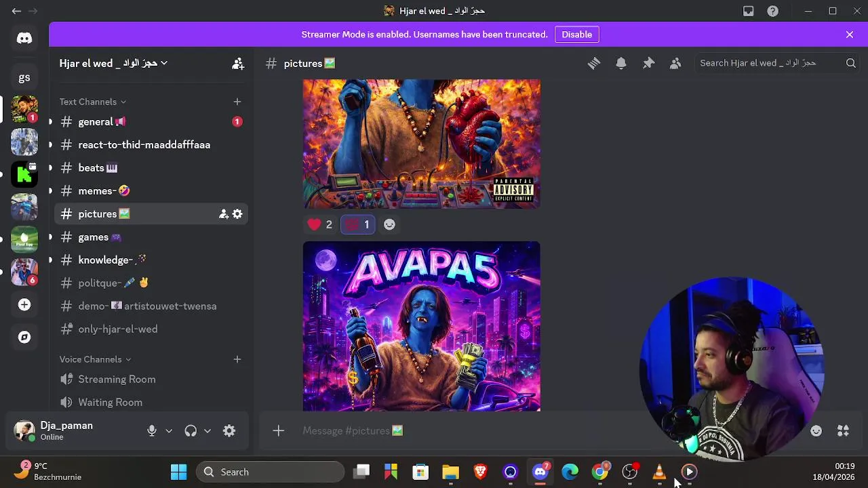This screenshot has height=488, width=868.
Task: Dismiss the Streamer Mode banner
Action: (x=850, y=35)
